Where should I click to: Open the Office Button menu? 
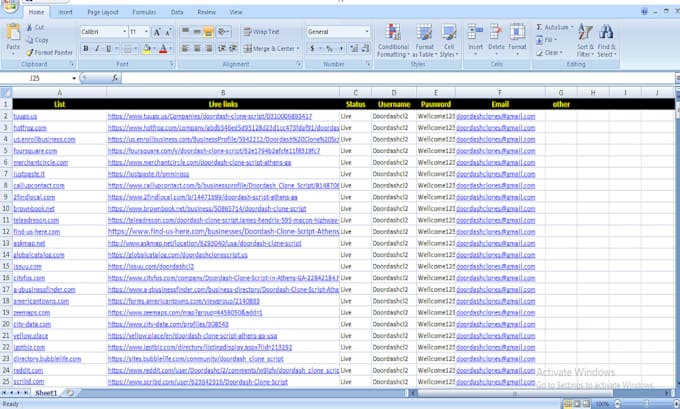pos(10,5)
